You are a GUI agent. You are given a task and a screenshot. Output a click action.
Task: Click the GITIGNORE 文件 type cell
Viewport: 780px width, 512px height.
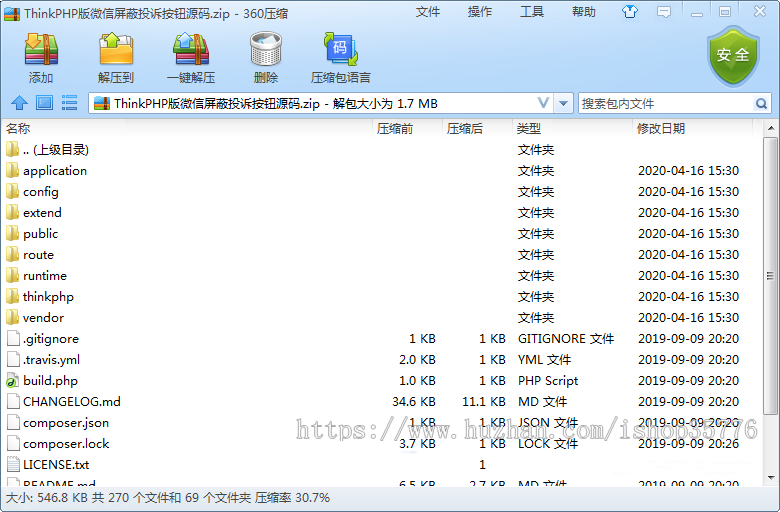566,338
